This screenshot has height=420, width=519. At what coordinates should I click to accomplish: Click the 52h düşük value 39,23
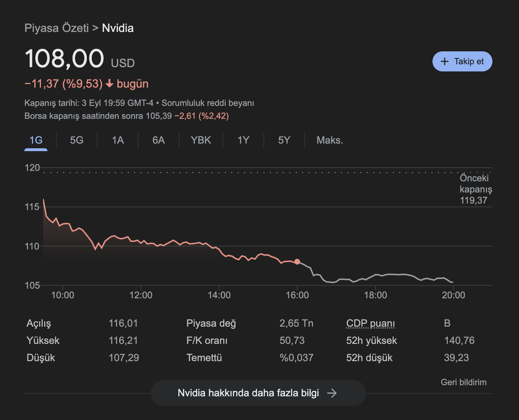tap(457, 358)
